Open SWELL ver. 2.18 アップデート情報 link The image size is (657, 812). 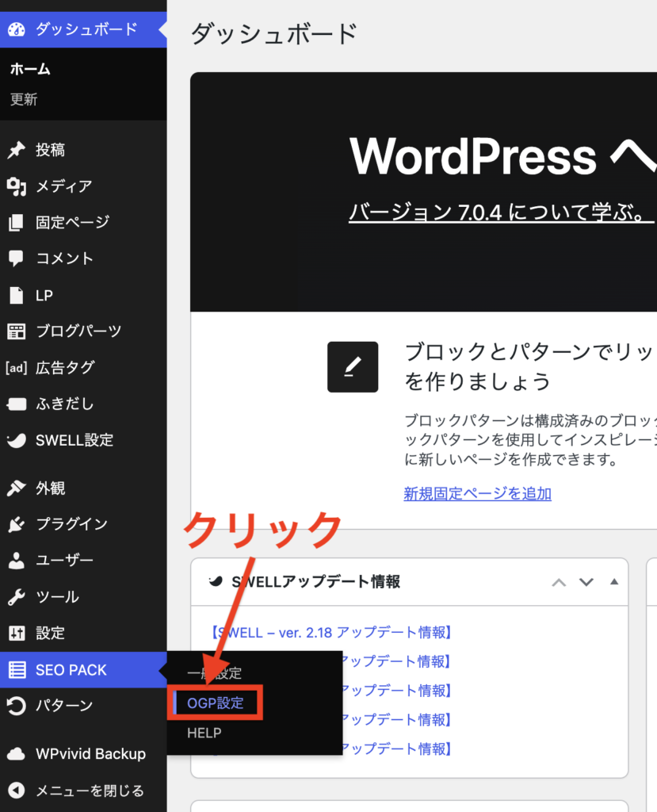332,632
